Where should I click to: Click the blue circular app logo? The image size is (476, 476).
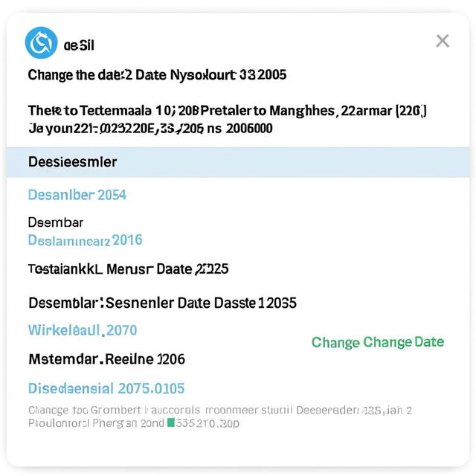click(41, 43)
